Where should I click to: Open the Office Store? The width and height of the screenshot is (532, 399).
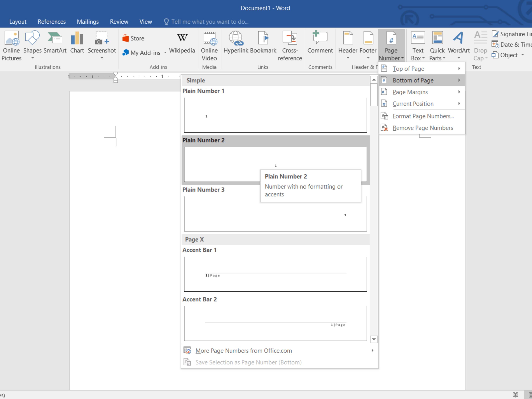(133, 38)
